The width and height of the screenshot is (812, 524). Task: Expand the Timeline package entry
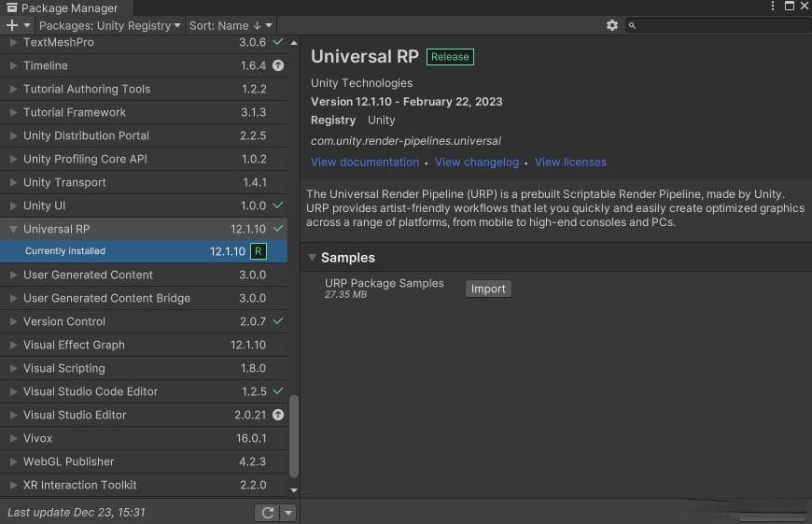coord(13,65)
